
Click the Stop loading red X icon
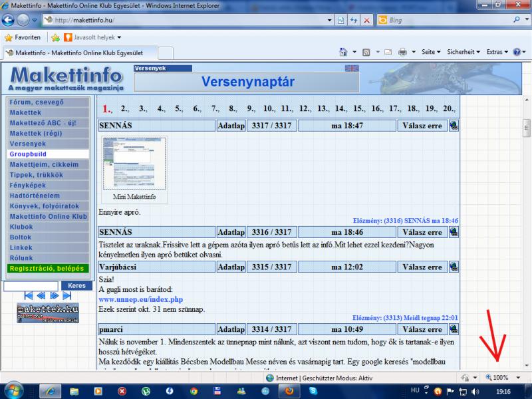(366, 21)
